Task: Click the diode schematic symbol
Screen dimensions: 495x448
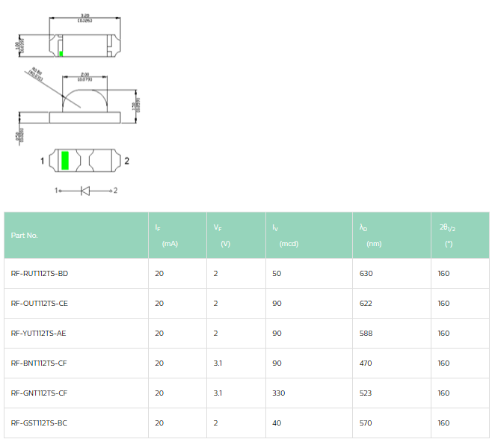Action: [x=84, y=191]
